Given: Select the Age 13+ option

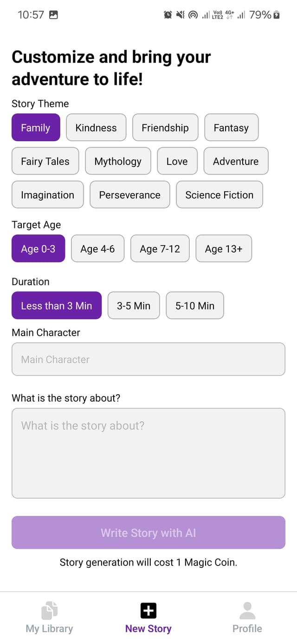Looking at the screenshot, I should (x=224, y=249).
